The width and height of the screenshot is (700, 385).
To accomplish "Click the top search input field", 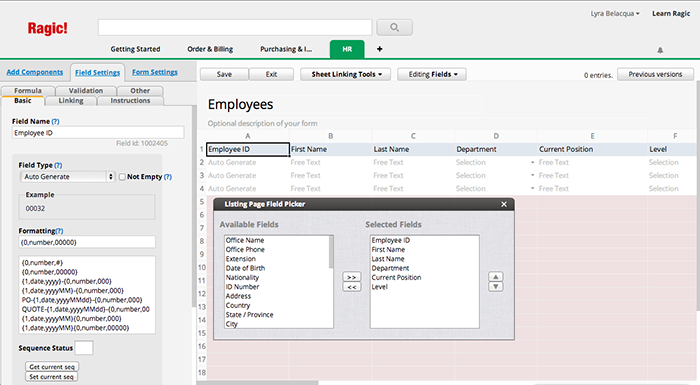I will (235, 27).
